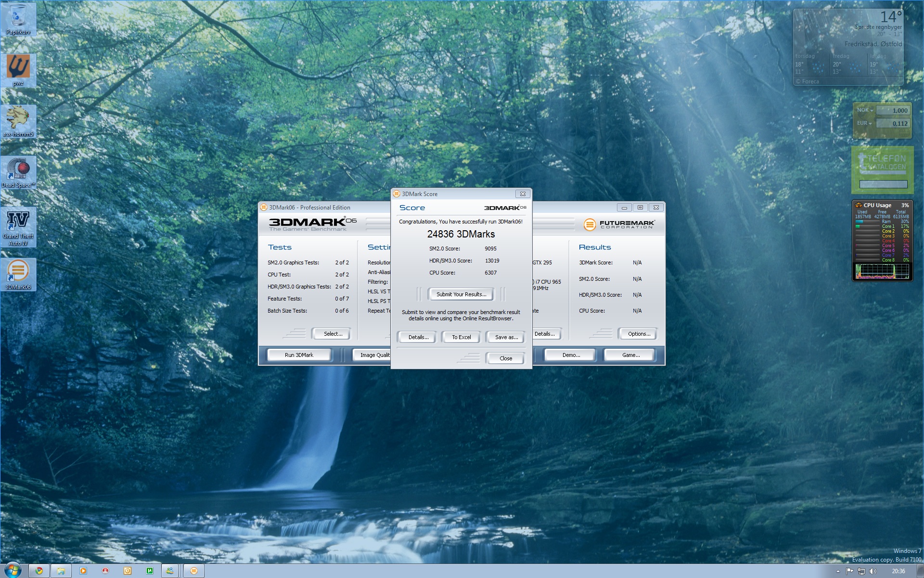Open Options under Results section
Viewport: 924px width, 578px height.
[639, 334]
